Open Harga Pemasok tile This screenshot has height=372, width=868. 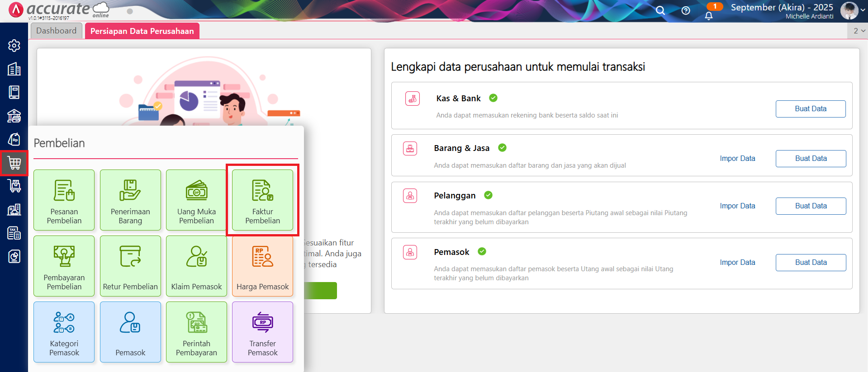262,266
